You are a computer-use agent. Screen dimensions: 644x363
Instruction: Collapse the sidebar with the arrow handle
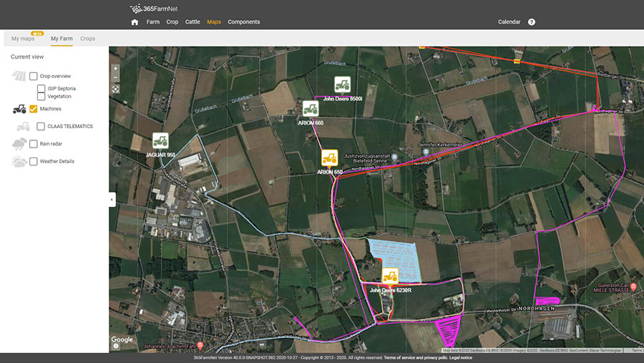coord(112,200)
